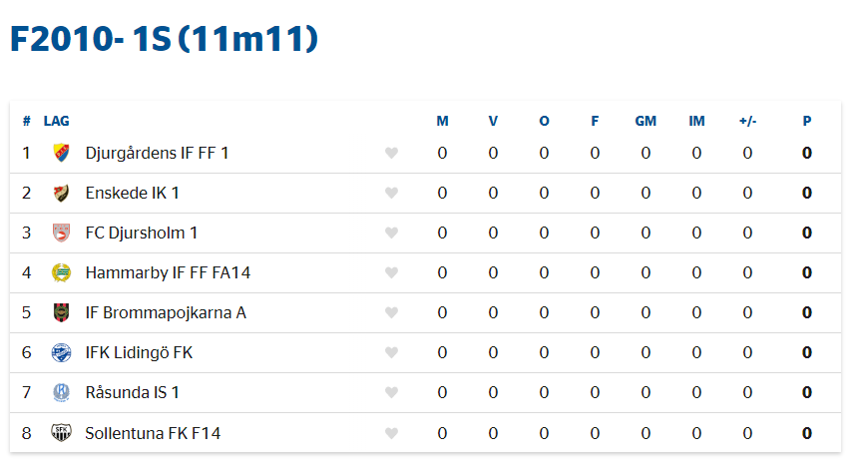The image size is (868, 474).
Task: Favorite Sollentuna FK F14 using heart
Action: point(391,433)
